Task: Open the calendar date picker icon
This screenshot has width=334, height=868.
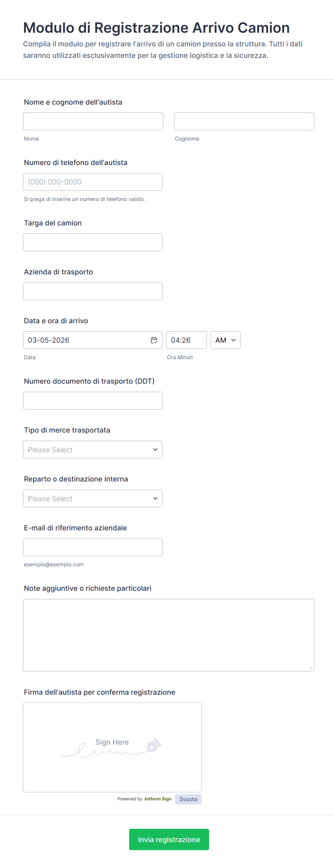Action: tap(154, 340)
